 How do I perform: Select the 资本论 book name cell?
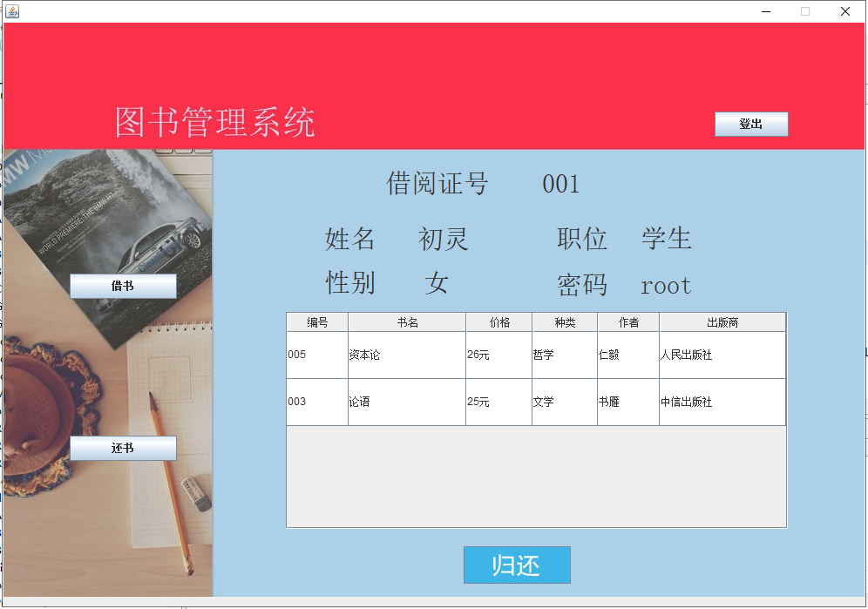coord(407,355)
